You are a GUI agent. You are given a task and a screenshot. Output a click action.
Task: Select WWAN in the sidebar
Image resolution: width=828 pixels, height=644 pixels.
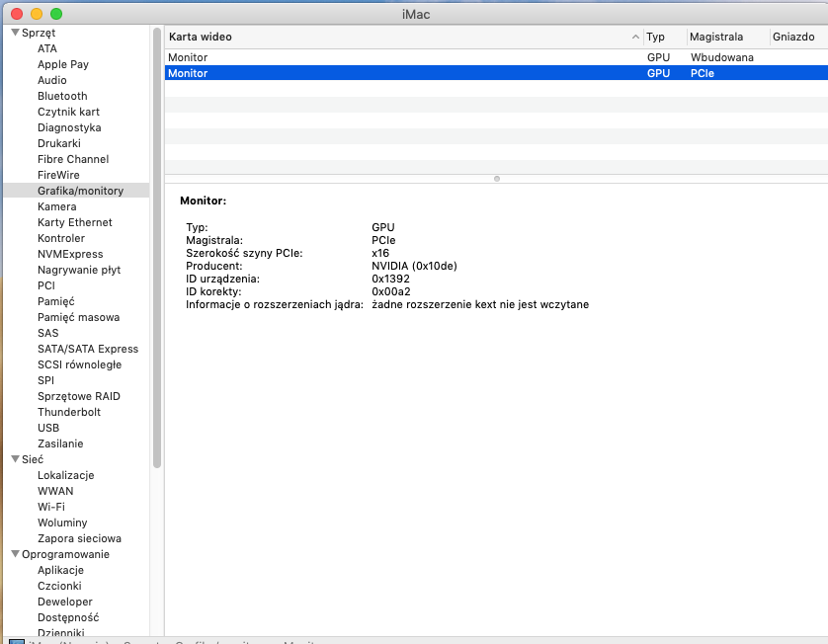[55, 492]
